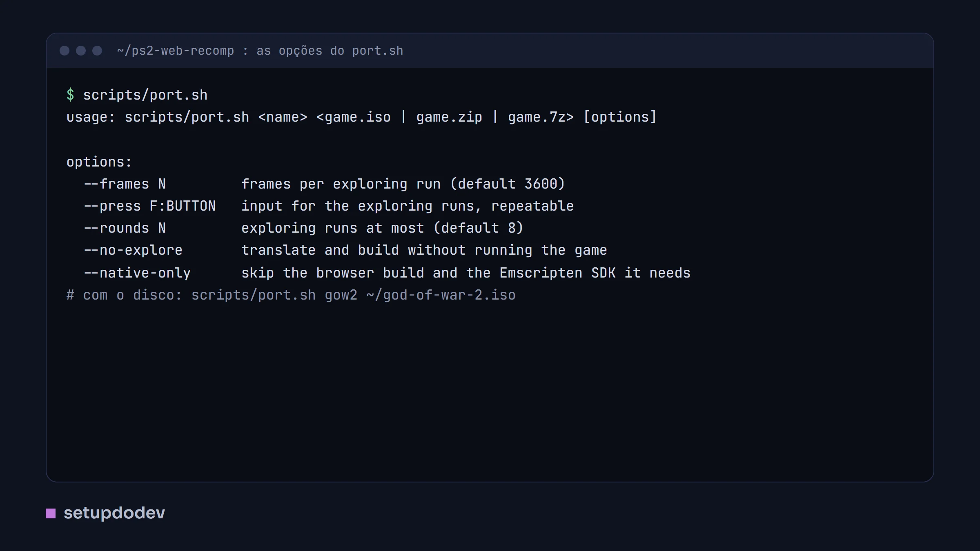This screenshot has width=980, height=551.
Task: Click 'game.zip' in the usage line
Action: [449, 117]
